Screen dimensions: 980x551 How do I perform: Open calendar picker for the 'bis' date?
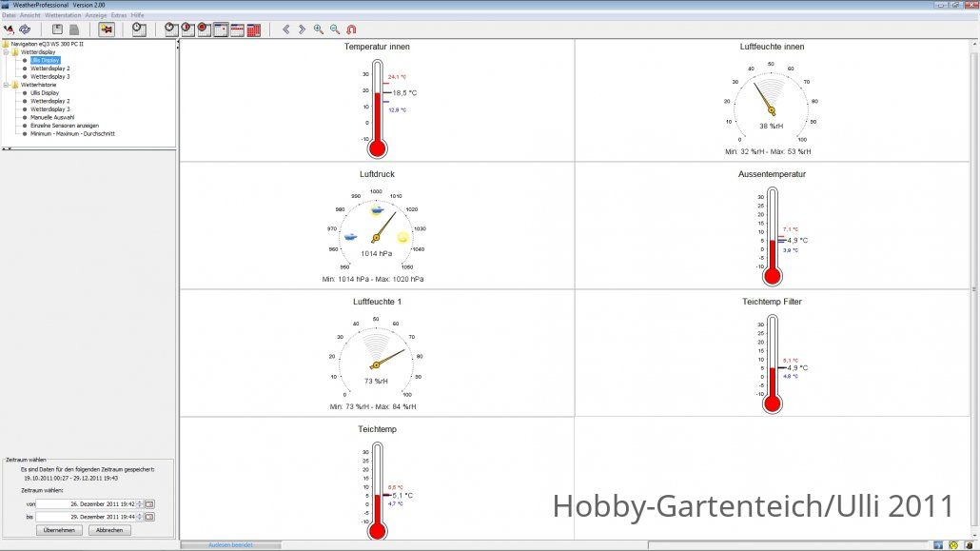click(x=150, y=517)
